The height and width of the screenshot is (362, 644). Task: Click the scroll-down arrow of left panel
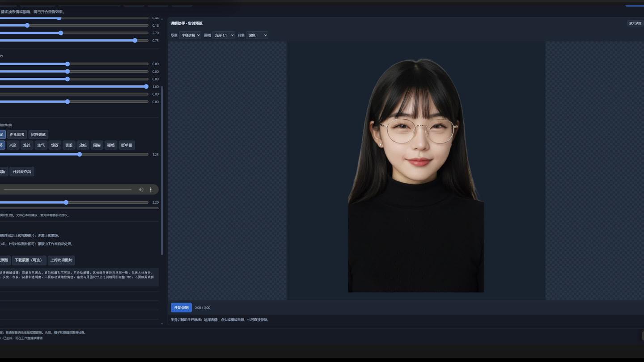pos(162,323)
